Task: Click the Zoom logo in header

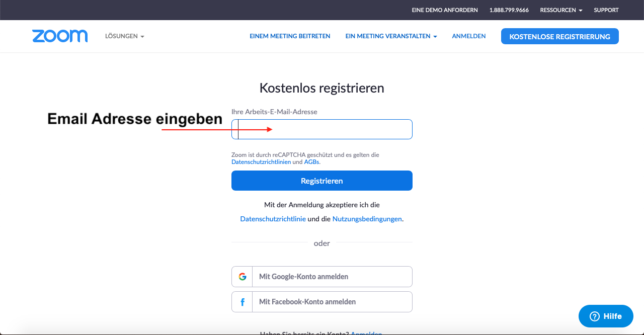Action: [59, 36]
